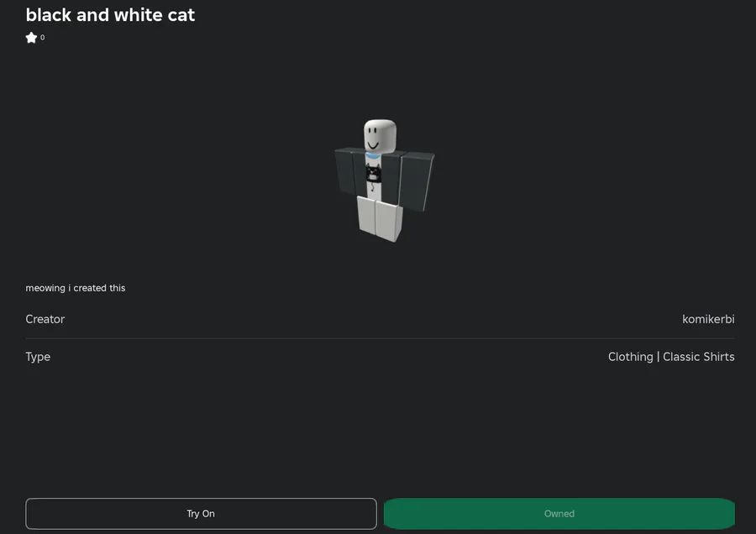Click the Try On button

tap(201, 514)
